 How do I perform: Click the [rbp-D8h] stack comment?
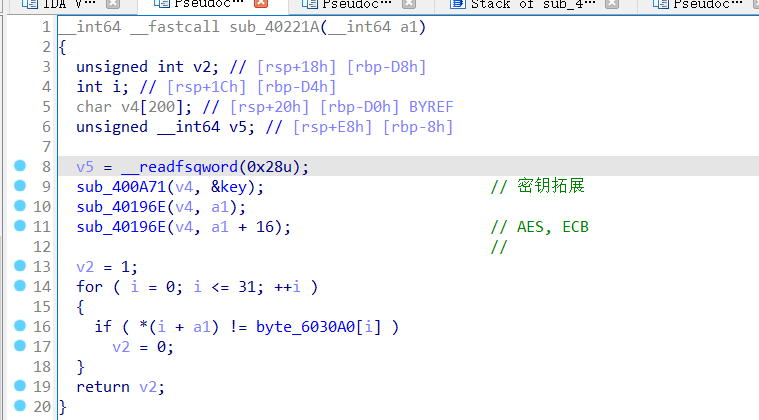(386, 67)
